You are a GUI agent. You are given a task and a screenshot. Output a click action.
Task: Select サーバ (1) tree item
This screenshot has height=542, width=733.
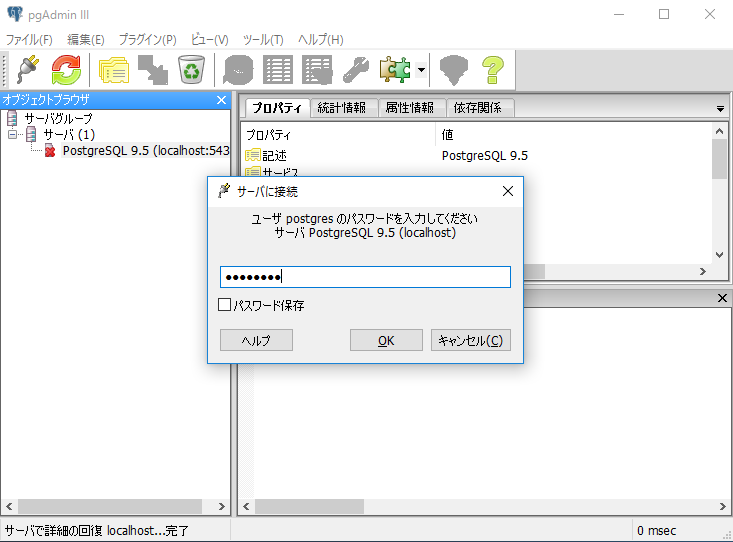pos(69,135)
